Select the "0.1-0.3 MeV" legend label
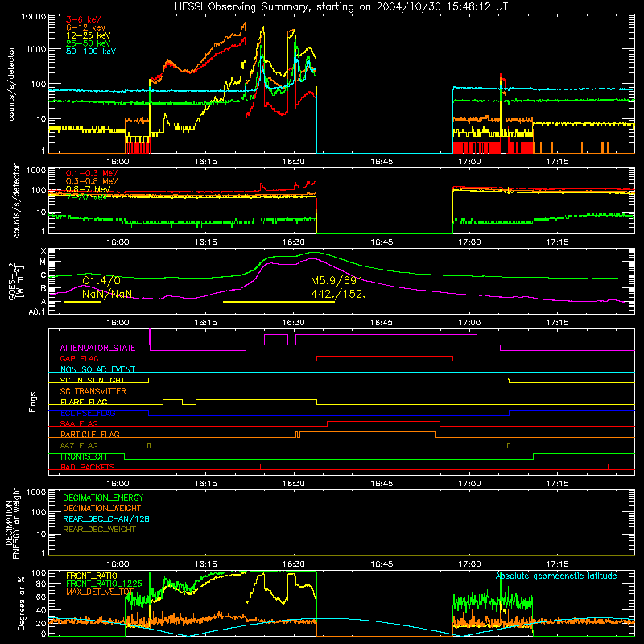 coord(92,173)
